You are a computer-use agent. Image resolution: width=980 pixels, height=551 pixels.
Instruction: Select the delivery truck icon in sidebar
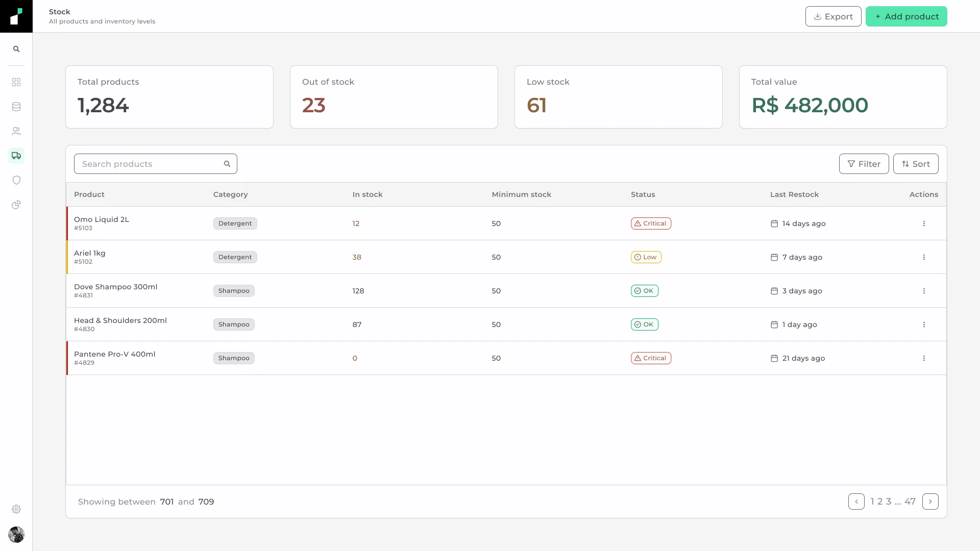coord(16,156)
